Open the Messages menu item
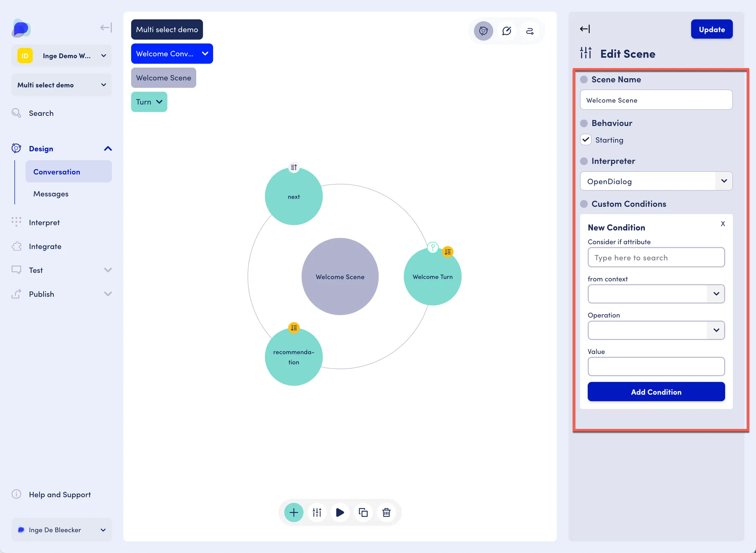 click(51, 194)
